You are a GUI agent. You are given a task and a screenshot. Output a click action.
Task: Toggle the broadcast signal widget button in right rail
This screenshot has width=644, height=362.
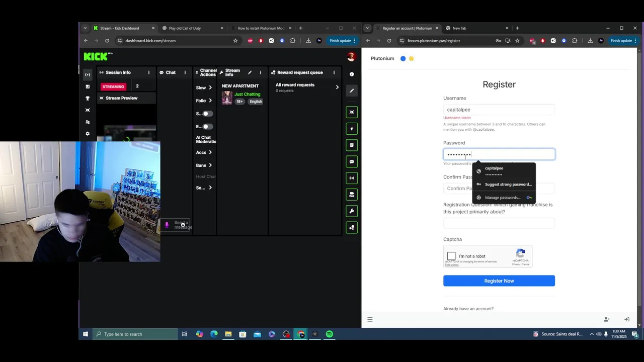[352, 178]
